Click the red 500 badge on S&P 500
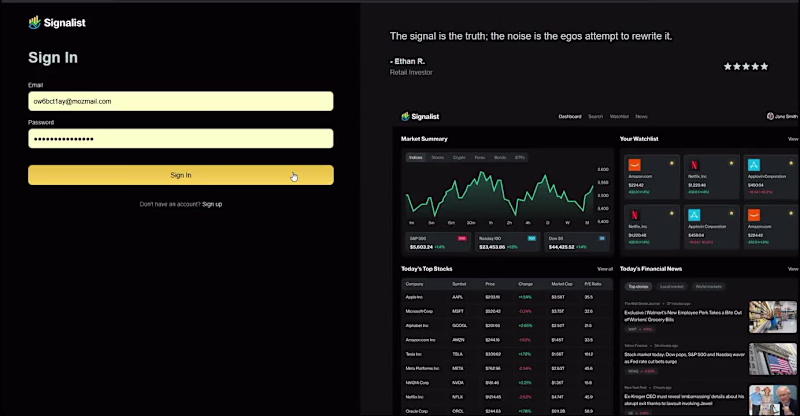This screenshot has height=416, width=800. coord(462,238)
